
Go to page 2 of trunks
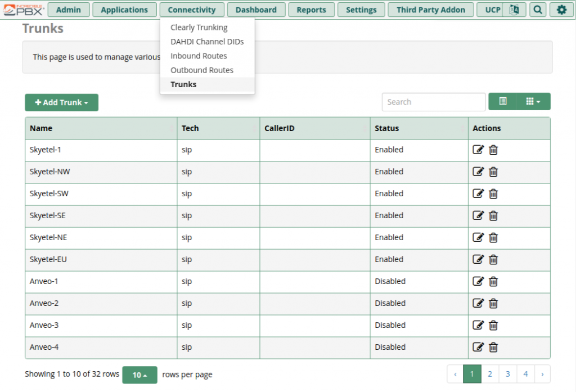490,374
